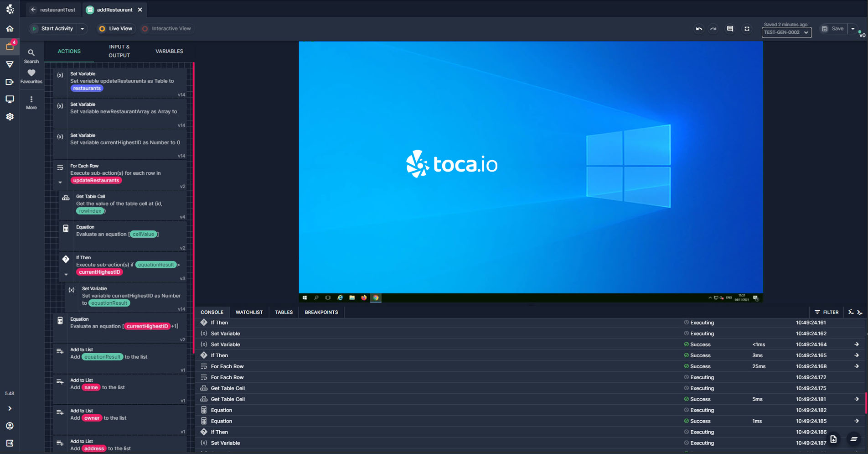Open the WATCHLIST tab
Viewport: 868px width, 454px height.
(249, 313)
